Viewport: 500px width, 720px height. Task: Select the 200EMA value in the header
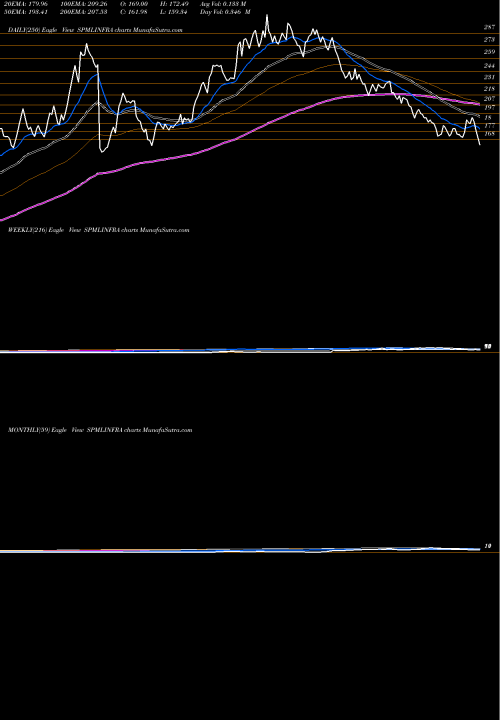[x=84, y=12]
